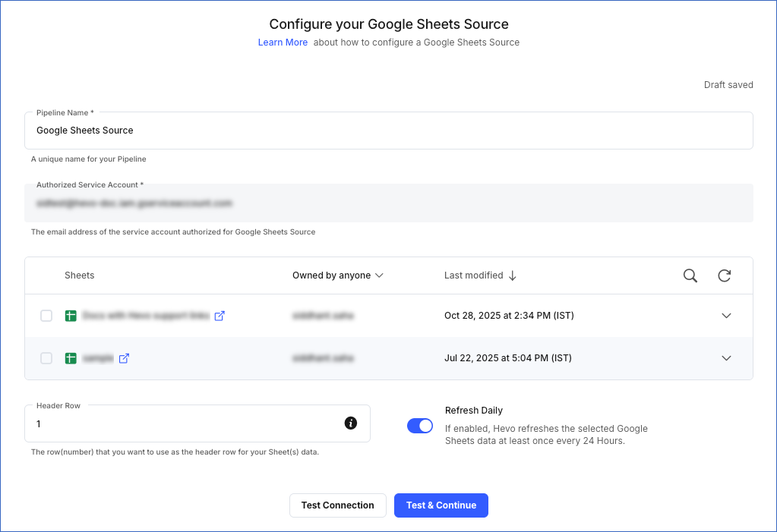
Task: Disable the Refresh Daily toggle
Action: point(419,426)
